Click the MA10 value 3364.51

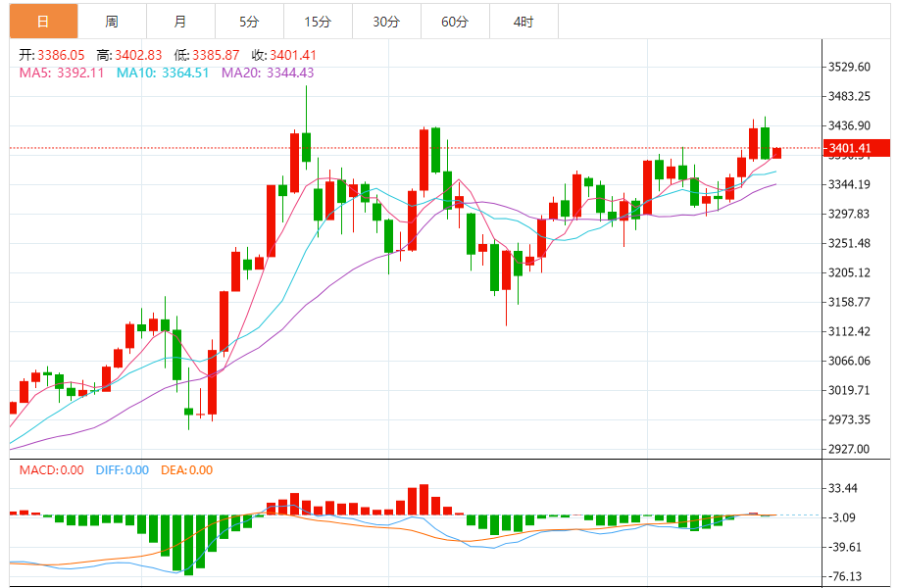tap(185, 73)
